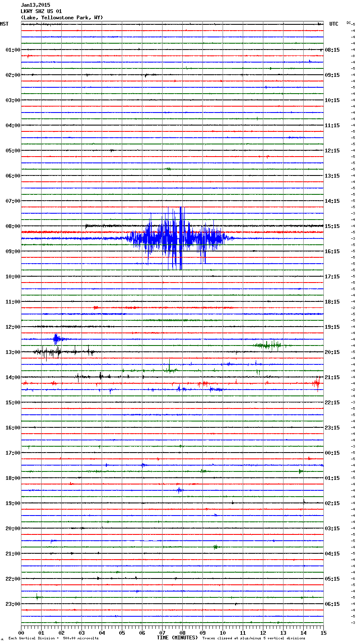This screenshot has height=644, width=357.
Task: Click the UTC timezone label
Action: (333, 24)
